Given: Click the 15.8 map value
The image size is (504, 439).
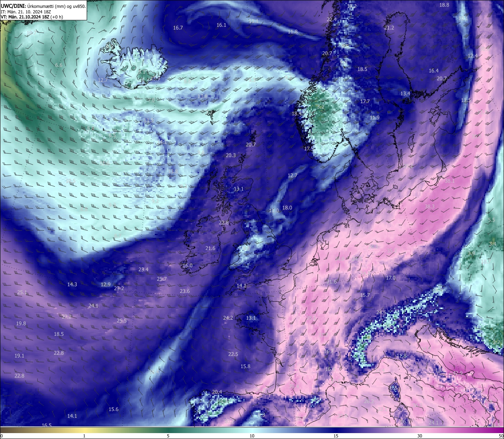Looking at the screenshot, I should coord(245,366).
